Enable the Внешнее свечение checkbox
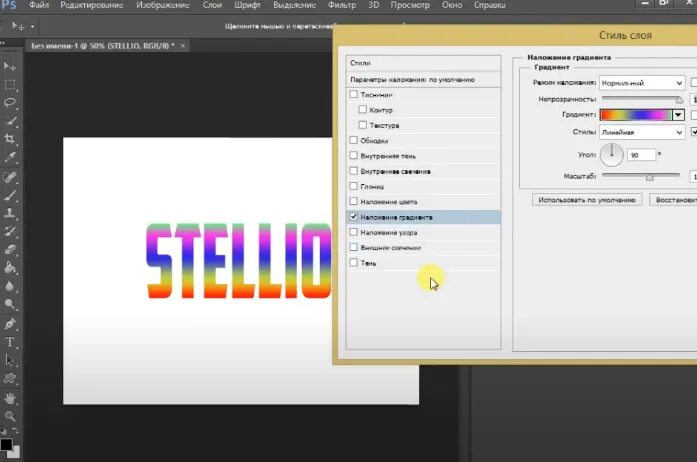The image size is (697, 462). tap(353, 247)
